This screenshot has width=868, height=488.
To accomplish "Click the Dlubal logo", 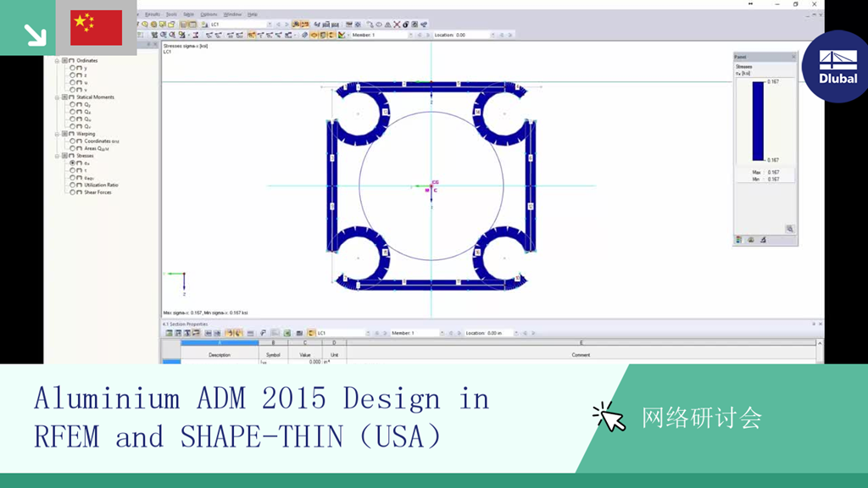I will (x=838, y=66).
